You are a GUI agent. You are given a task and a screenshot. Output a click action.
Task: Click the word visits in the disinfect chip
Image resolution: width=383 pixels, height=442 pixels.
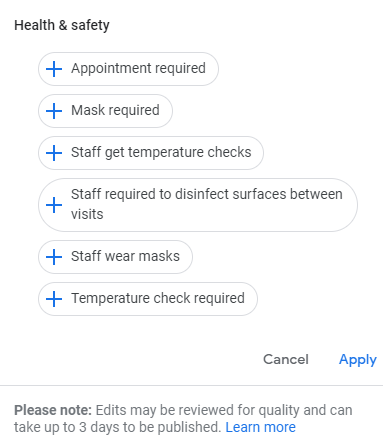pyautogui.click(x=87, y=214)
